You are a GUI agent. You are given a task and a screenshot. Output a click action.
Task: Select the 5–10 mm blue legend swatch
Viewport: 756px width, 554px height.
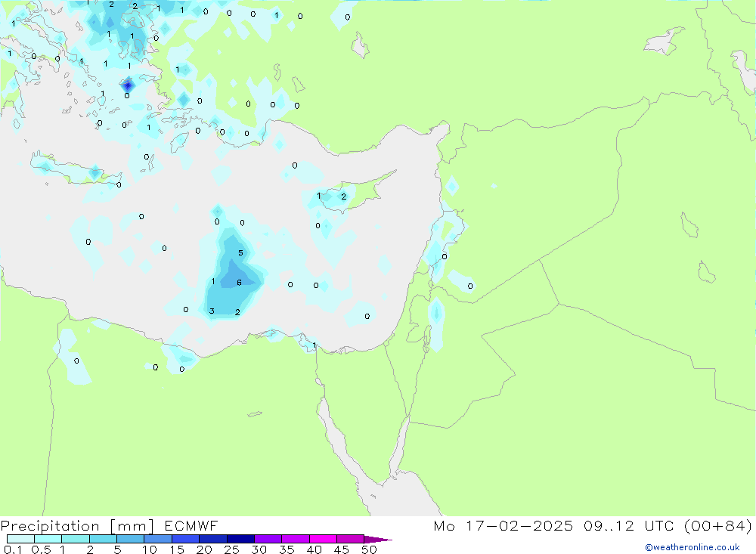coord(130,539)
